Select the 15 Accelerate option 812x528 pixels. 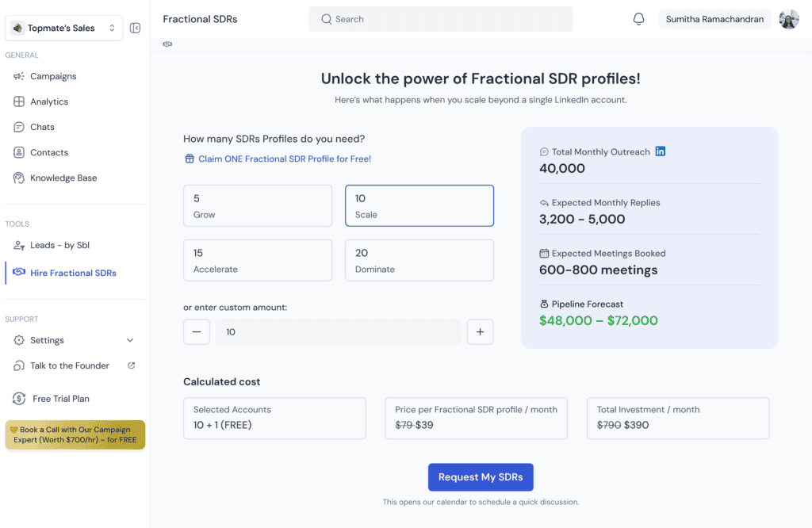coord(257,260)
